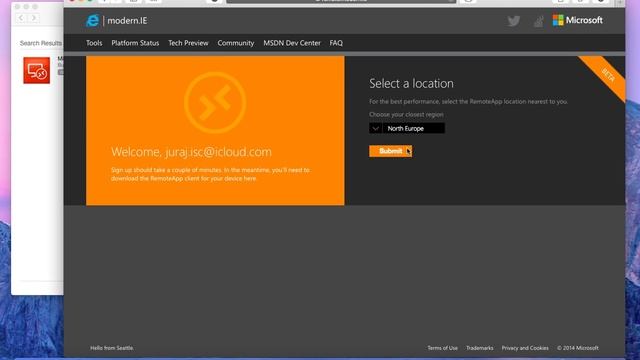The image size is (640, 360).
Task: Click the Internet Explorer logo icon
Action: click(93, 20)
